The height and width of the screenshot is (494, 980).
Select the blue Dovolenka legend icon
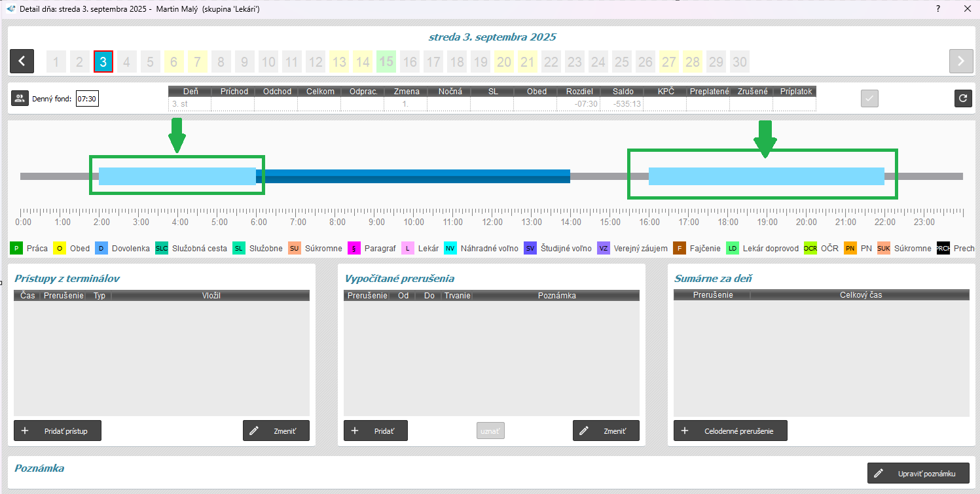[101, 249]
